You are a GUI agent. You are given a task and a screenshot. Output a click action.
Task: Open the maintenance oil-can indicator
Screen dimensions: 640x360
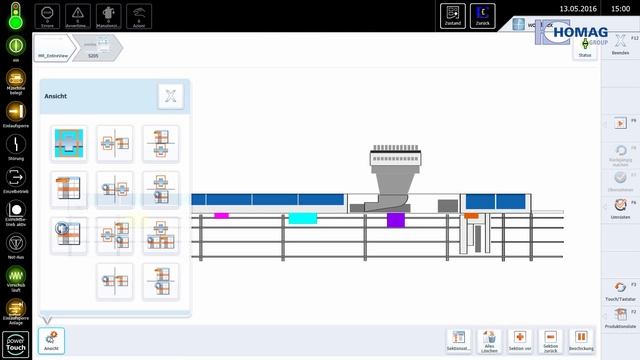(x=108, y=16)
